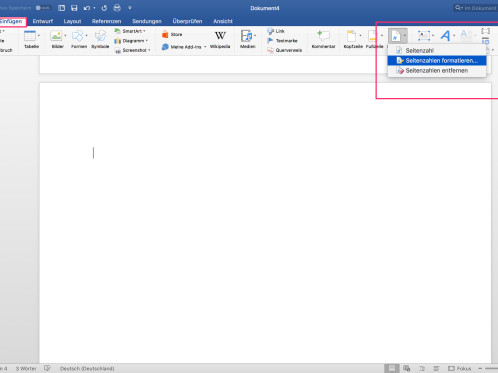Select the outline view icon in status bar
The image size is (498, 373).
coord(422,368)
